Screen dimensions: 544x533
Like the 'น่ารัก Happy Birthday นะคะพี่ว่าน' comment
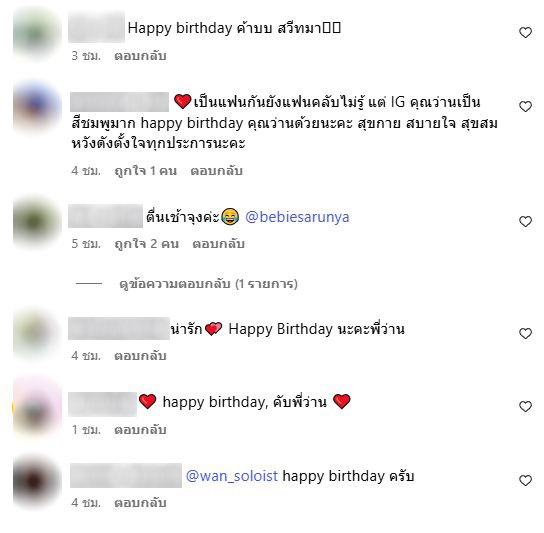(525, 333)
